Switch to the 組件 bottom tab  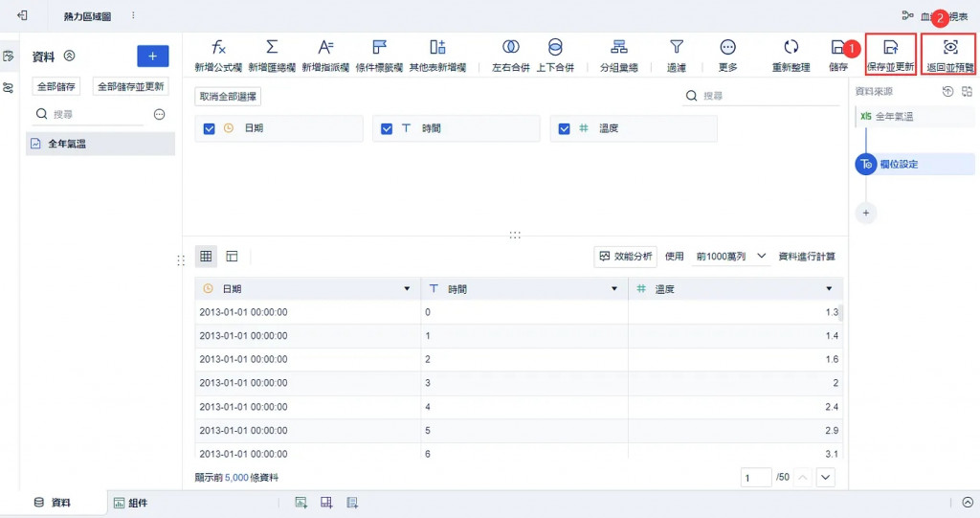[130, 503]
